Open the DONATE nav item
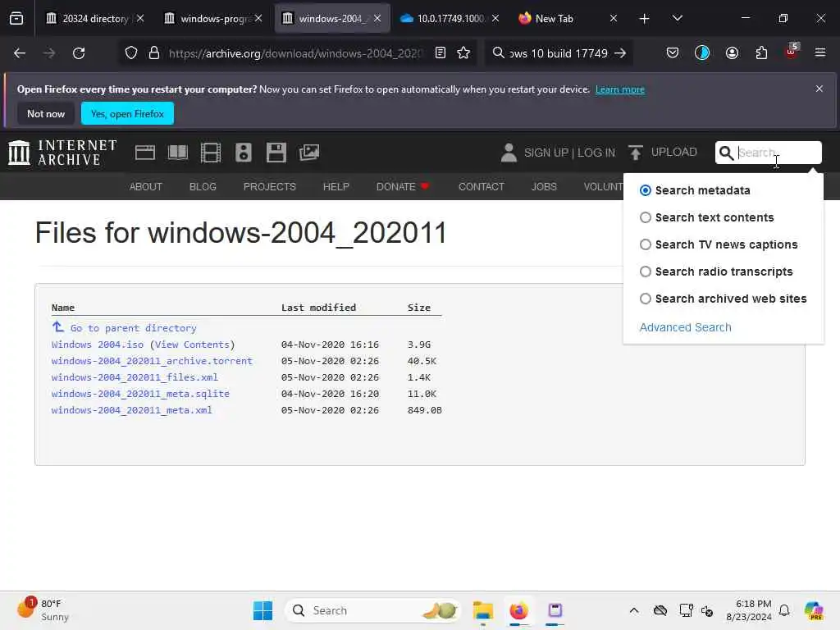This screenshot has height=630, width=840. (x=403, y=186)
